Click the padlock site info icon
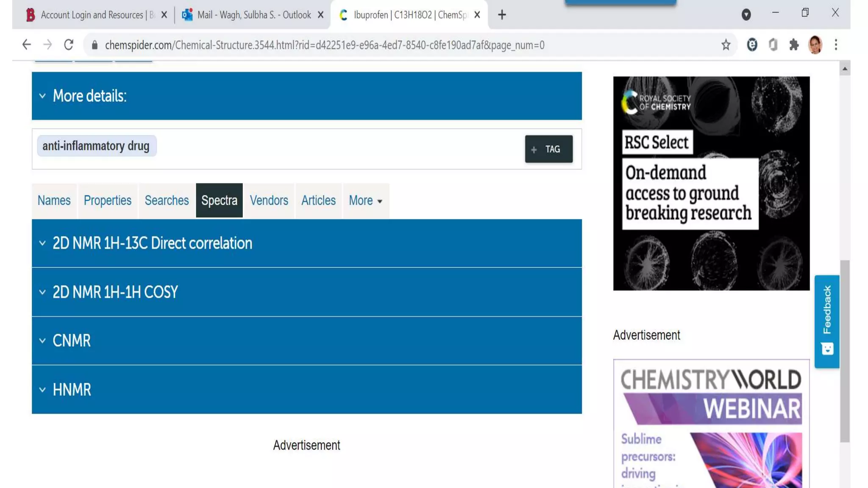 (95, 45)
